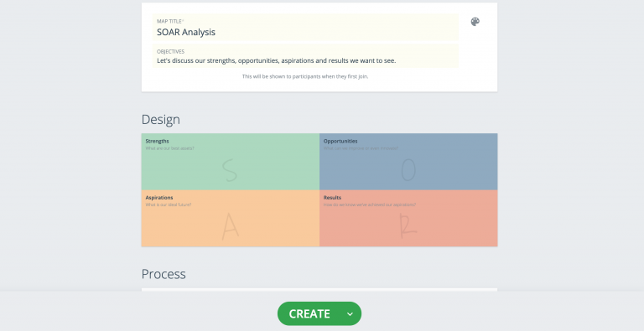
Task: Click the green CREATE button label
Action: [309, 313]
